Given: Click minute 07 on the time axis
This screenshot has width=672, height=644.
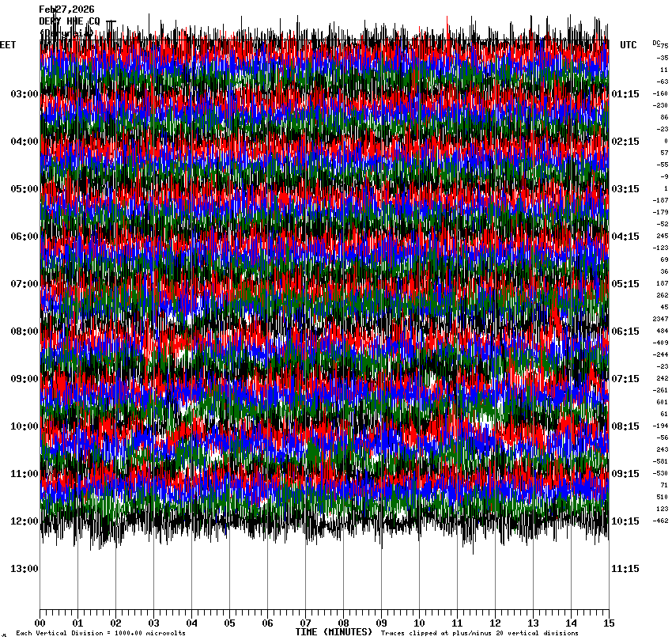Looking at the screenshot, I should click(x=305, y=623).
